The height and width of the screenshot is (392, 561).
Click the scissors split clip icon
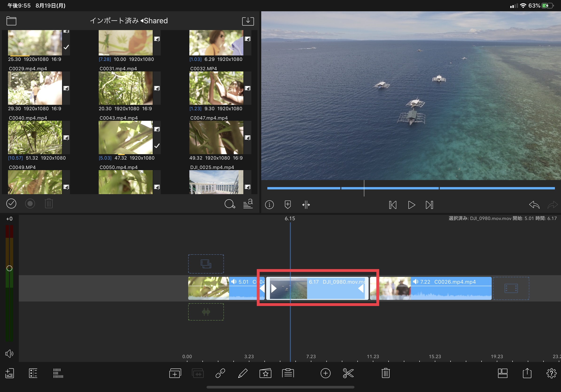click(x=348, y=373)
